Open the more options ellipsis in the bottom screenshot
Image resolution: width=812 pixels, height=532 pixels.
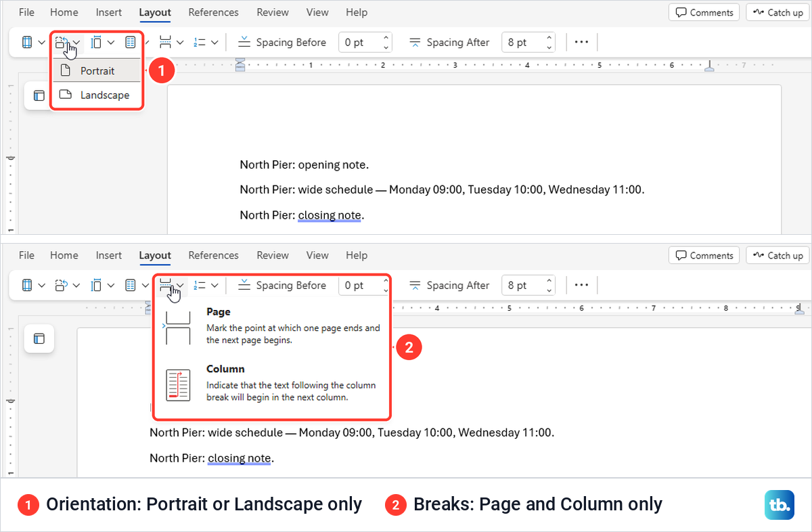coord(581,285)
